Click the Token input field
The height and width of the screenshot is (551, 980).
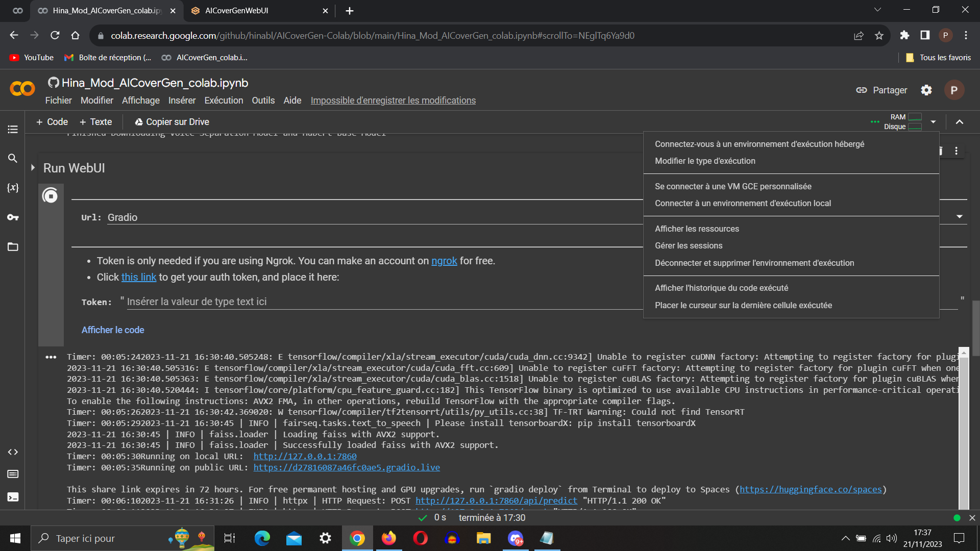click(541, 302)
